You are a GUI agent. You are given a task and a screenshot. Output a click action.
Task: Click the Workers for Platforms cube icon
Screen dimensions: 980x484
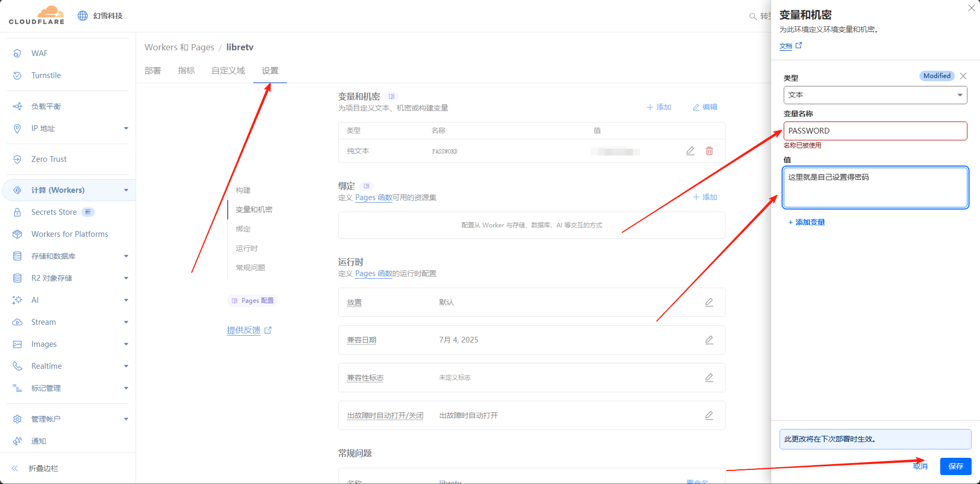coord(17,234)
